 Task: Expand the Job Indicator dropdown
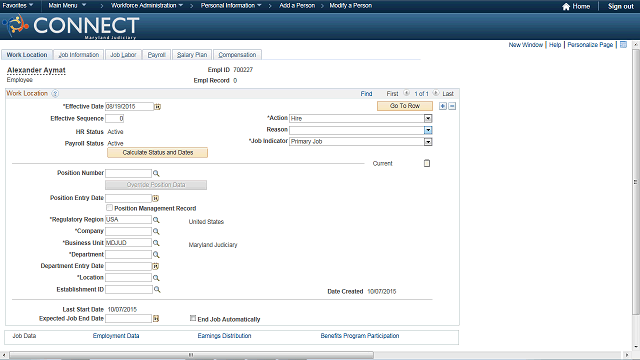click(x=428, y=142)
